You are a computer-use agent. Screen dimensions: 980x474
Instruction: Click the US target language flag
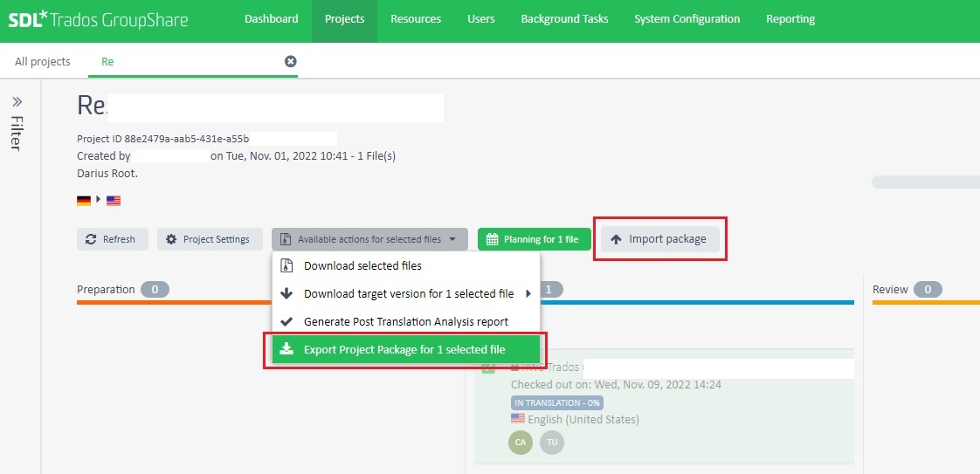click(x=114, y=201)
